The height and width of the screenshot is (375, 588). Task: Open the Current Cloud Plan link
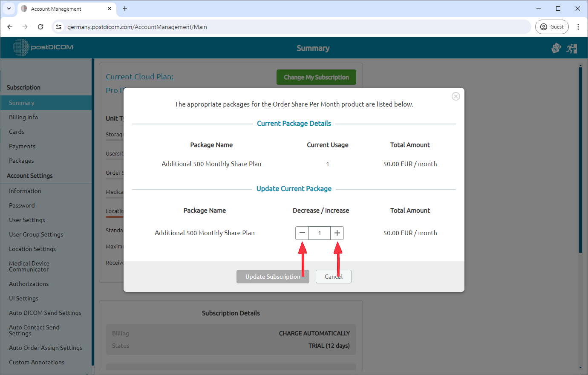point(139,76)
